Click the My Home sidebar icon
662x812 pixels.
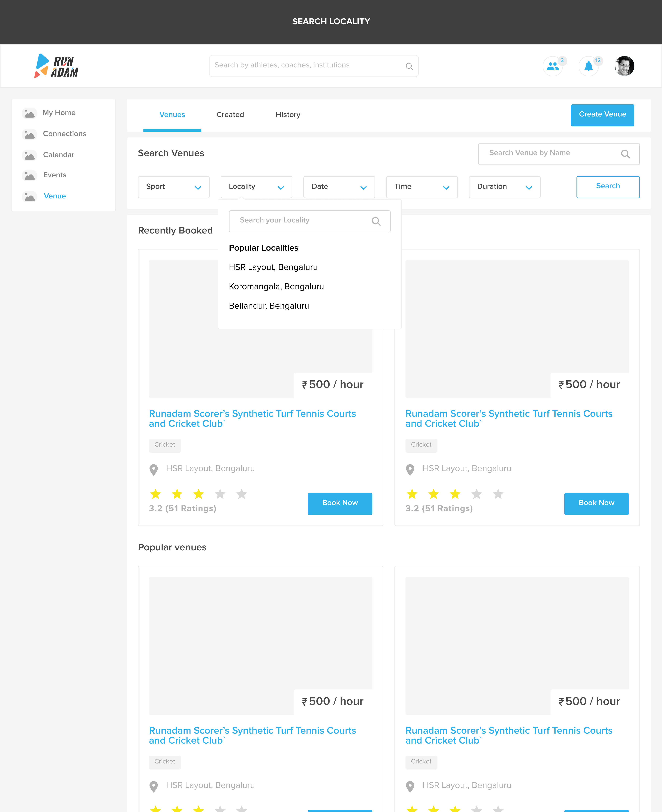click(x=29, y=113)
